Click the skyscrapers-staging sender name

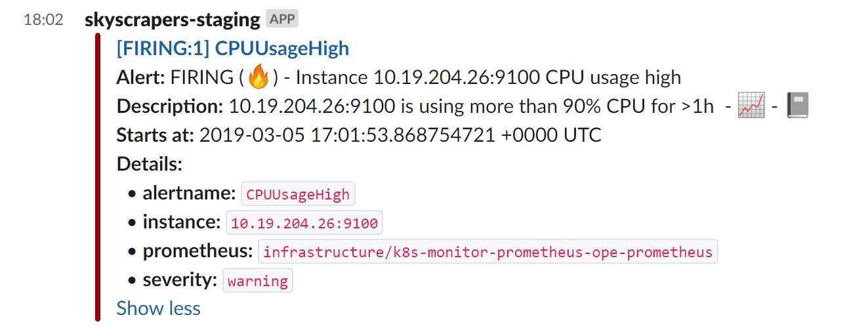pyautogui.click(x=173, y=20)
